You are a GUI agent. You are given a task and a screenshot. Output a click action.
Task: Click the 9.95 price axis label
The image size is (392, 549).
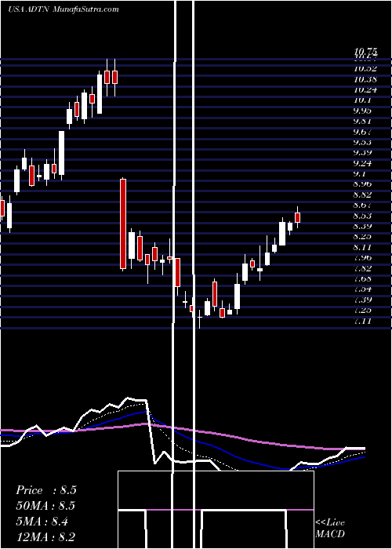pos(364,111)
